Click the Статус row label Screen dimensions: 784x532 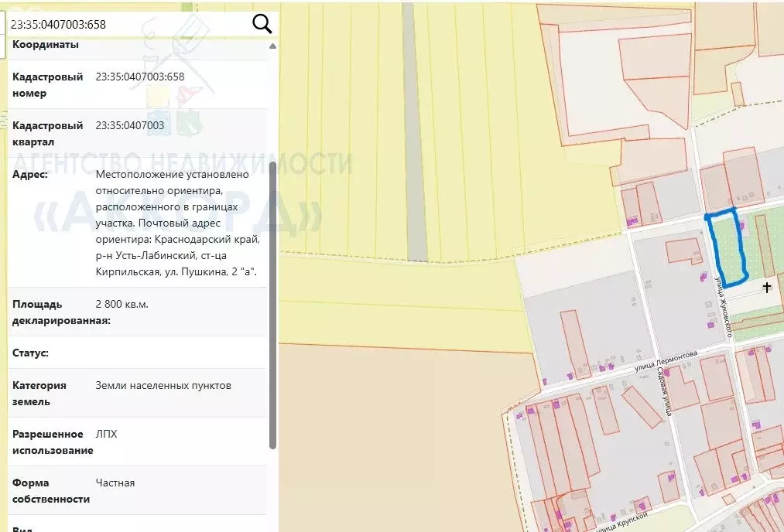click(30, 353)
